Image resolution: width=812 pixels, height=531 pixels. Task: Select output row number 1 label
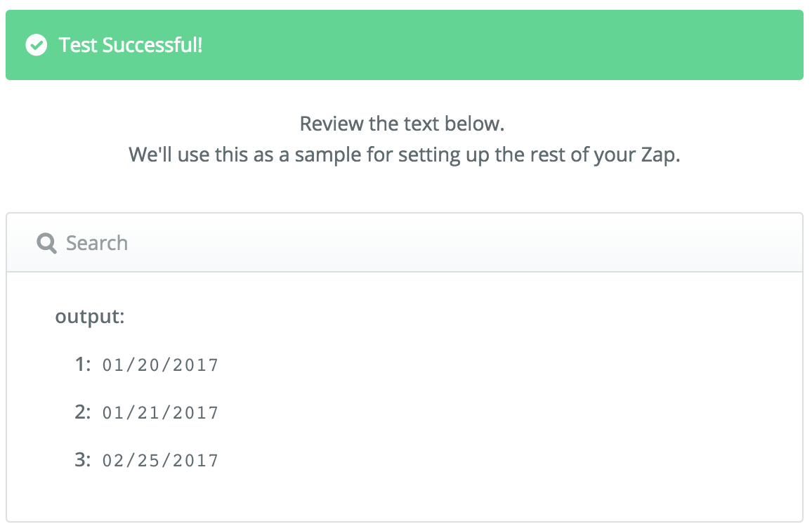[x=83, y=365]
